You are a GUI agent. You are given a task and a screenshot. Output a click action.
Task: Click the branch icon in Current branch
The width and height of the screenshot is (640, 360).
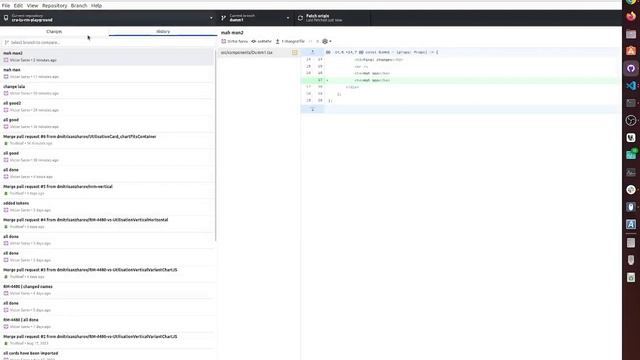(223, 18)
